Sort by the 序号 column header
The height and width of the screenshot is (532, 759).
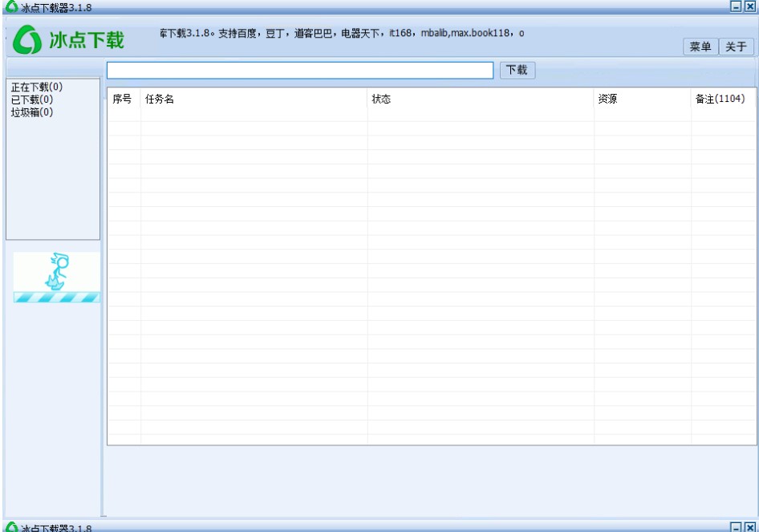124,99
